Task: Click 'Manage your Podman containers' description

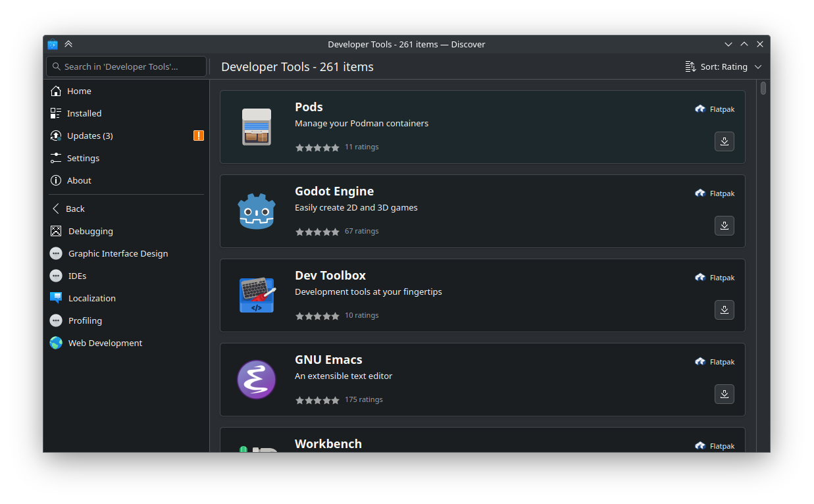Action: (x=361, y=124)
